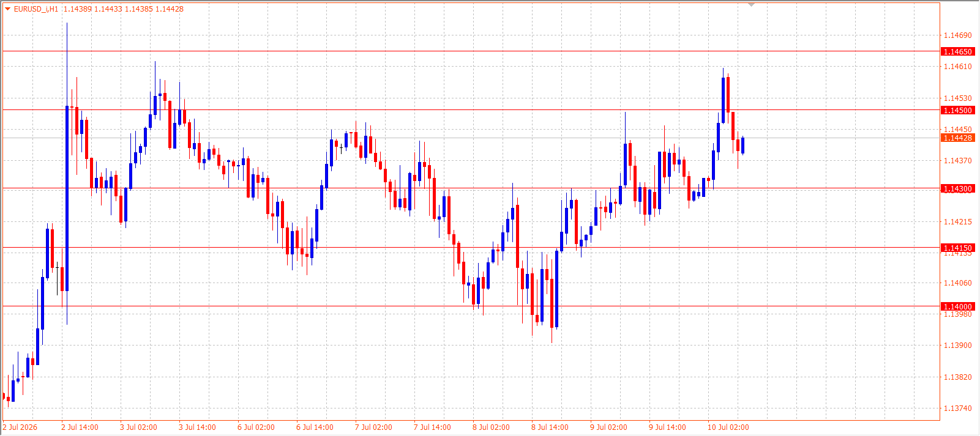Viewport: 980px width, 436px height.
Task: Click the 3 Jul 02:00 time label
Action: (x=138, y=427)
